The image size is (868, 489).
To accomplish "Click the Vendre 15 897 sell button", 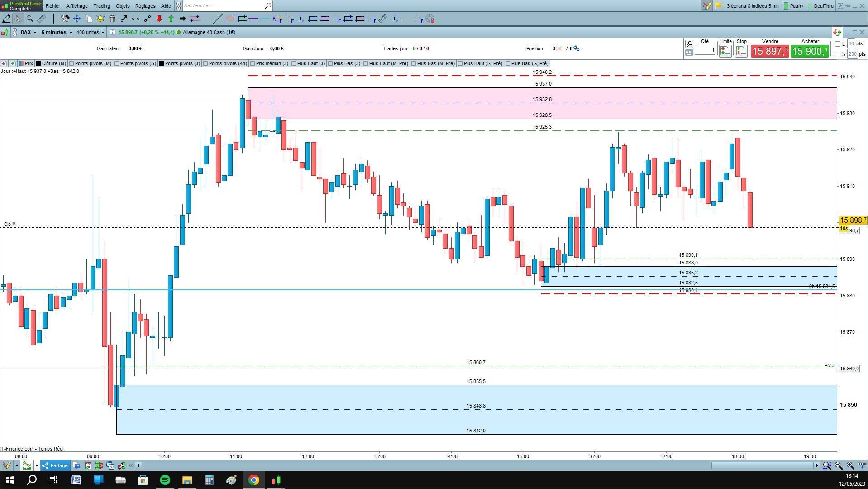I will [770, 51].
